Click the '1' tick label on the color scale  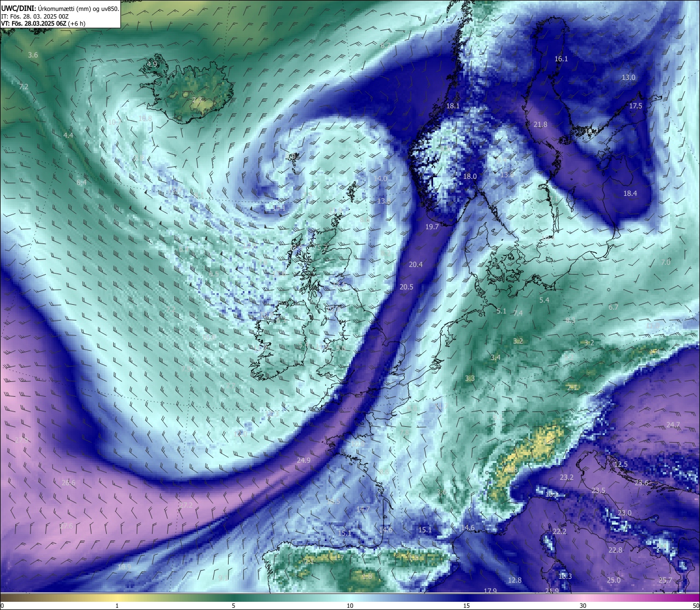click(x=117, y=606)
